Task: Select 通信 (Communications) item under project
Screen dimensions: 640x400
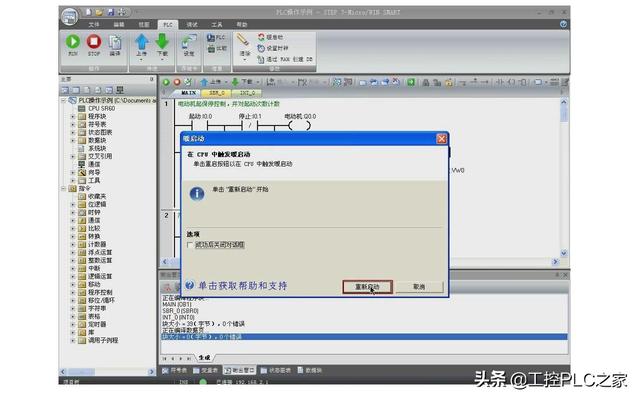Action: point(89,164)
